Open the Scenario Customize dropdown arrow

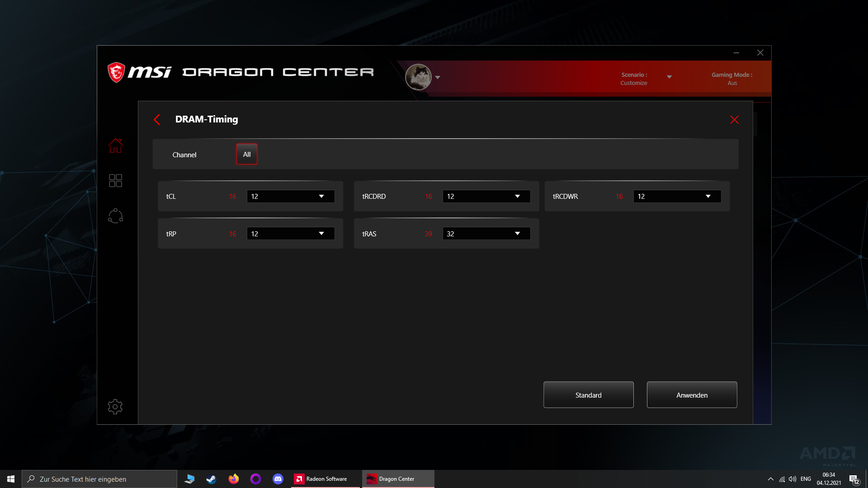coord(669,77)
